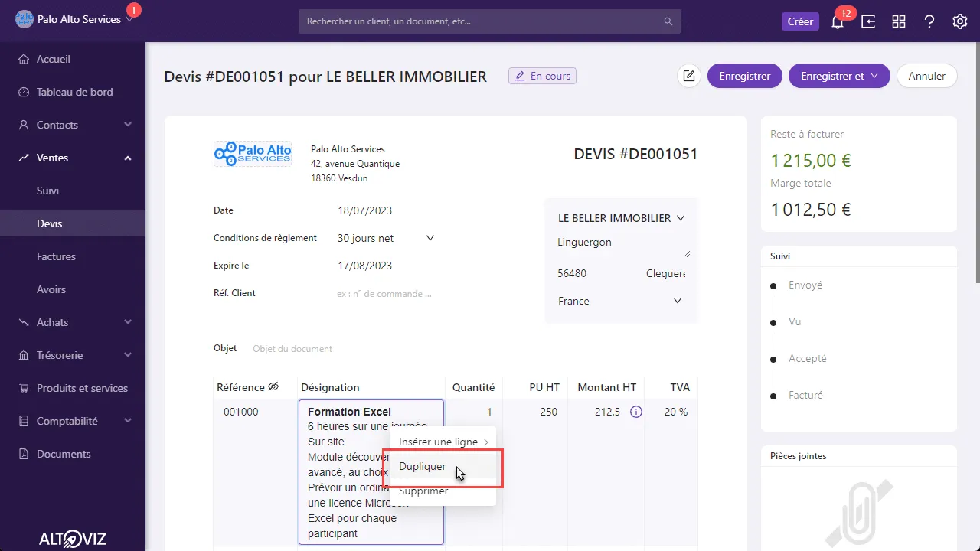Toggle the Référence column visibility eye icon
Screen dimensions: 980x551
[x=273, y=387]
